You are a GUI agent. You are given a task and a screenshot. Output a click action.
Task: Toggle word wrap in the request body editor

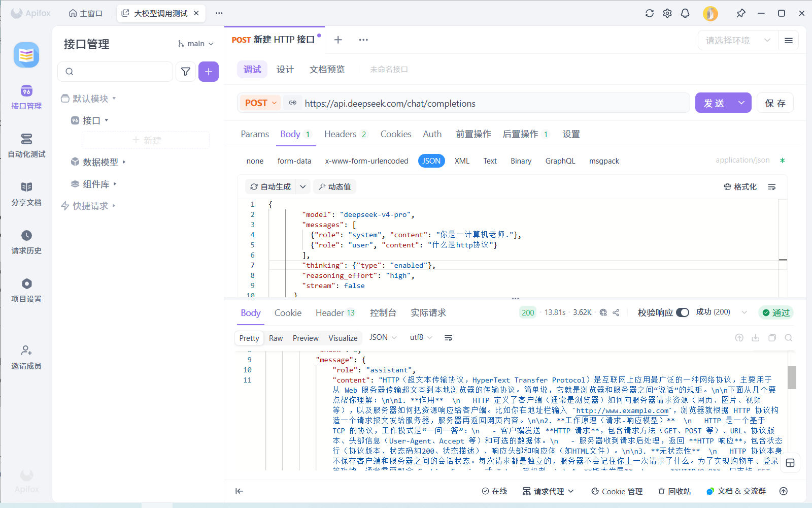(772, 187)
